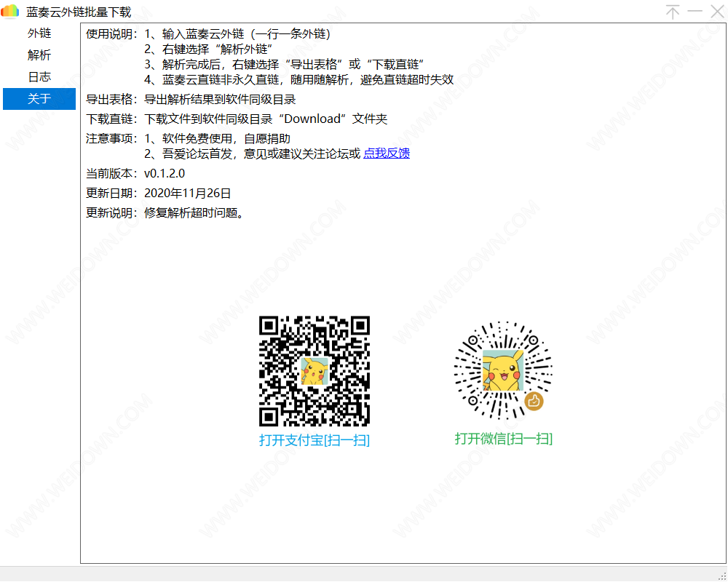Screen dimensions: 728x582
Task: Close the window with the X icon
Action: tap(717, 12)
